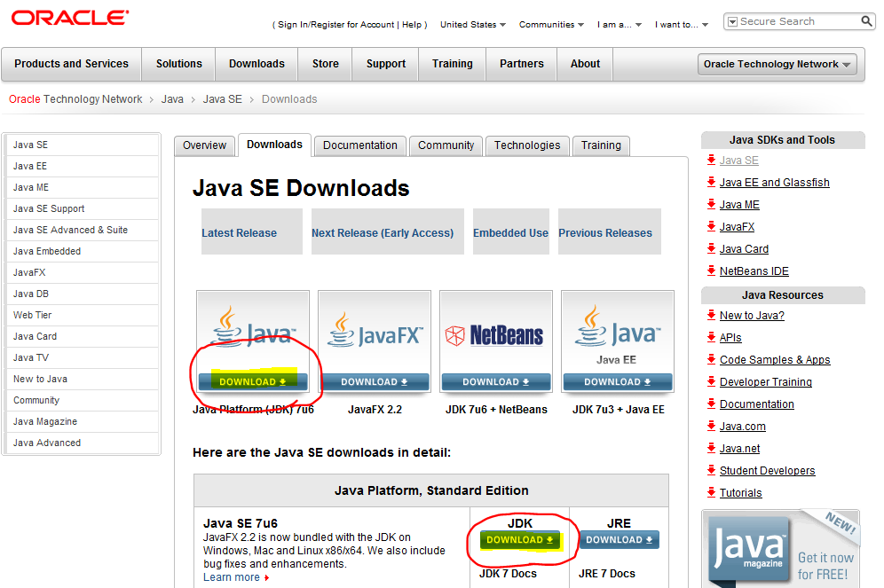
Task: Expand the Communities dropdown
Action: pyautogui.click(x=551, y=25)
